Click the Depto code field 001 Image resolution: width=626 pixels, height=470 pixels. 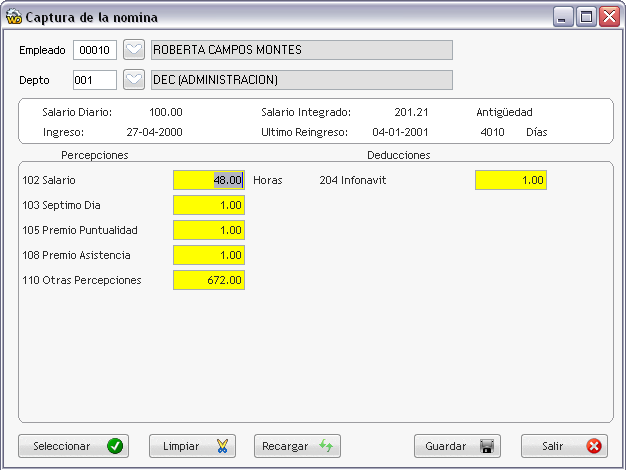tap(95, 80)
